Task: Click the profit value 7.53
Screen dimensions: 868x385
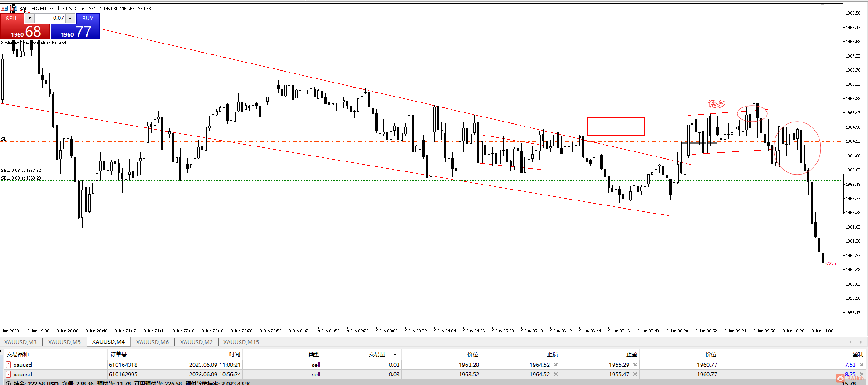Action: coord(850,365)
